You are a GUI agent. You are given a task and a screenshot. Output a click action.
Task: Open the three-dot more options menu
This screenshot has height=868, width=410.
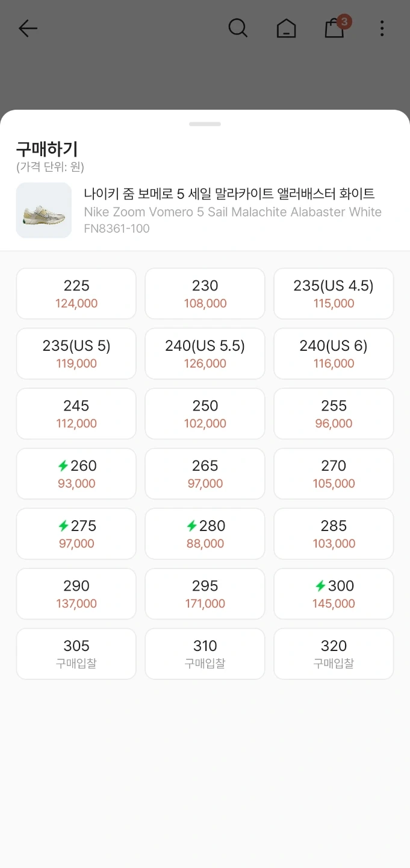coord(382,28)
